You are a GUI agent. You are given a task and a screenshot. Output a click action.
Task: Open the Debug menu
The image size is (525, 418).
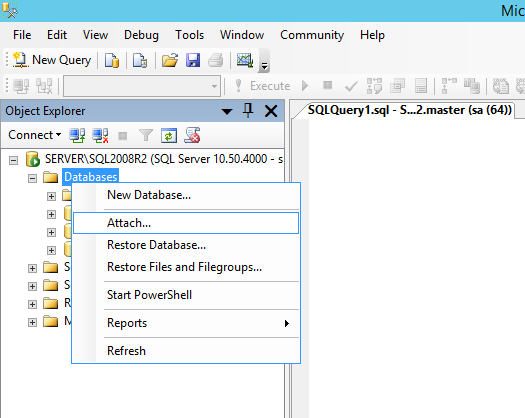pos(141,35)
